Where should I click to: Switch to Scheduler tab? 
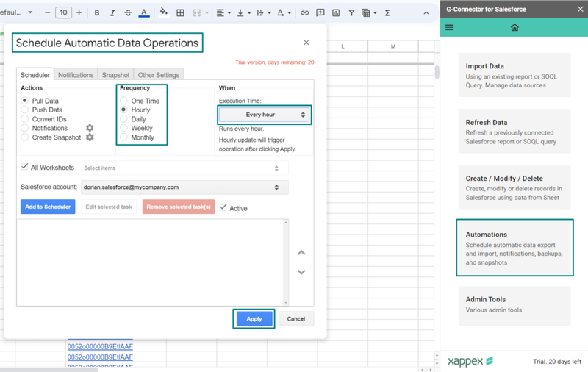(35, 75)
